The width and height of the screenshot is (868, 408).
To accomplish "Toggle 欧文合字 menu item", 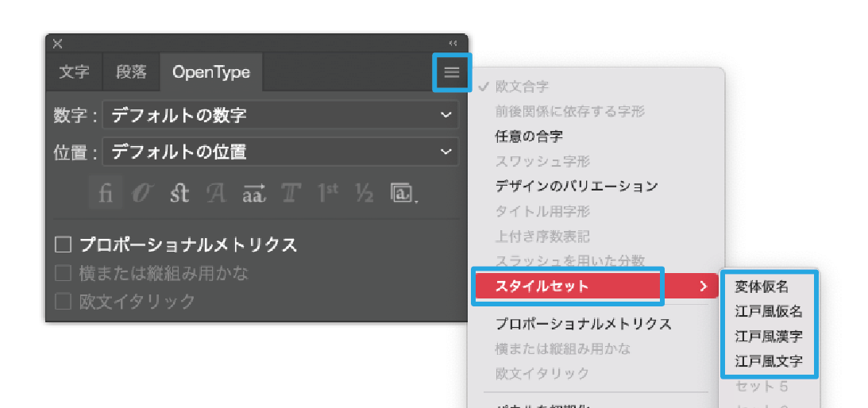I will pos(596,87).
